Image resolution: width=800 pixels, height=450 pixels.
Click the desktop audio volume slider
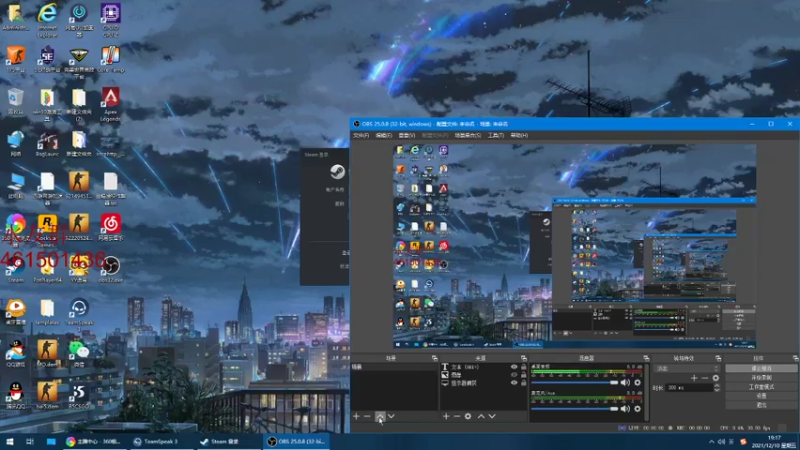pyautogui.click(x=574, y=383)
